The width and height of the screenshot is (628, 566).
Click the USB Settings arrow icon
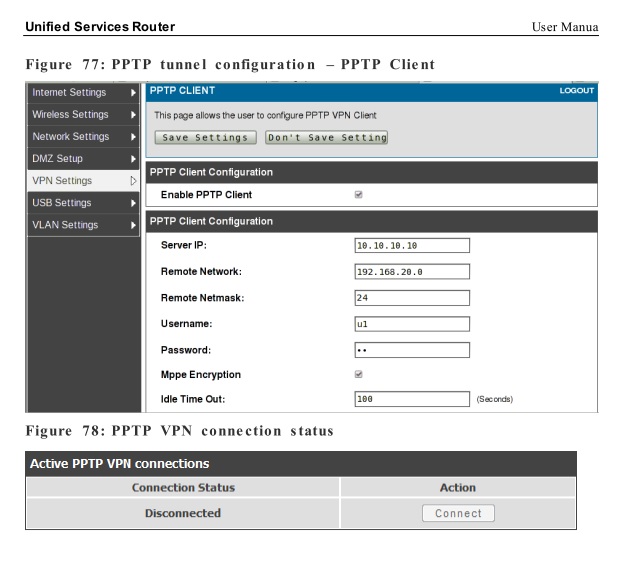click(134, 203)
